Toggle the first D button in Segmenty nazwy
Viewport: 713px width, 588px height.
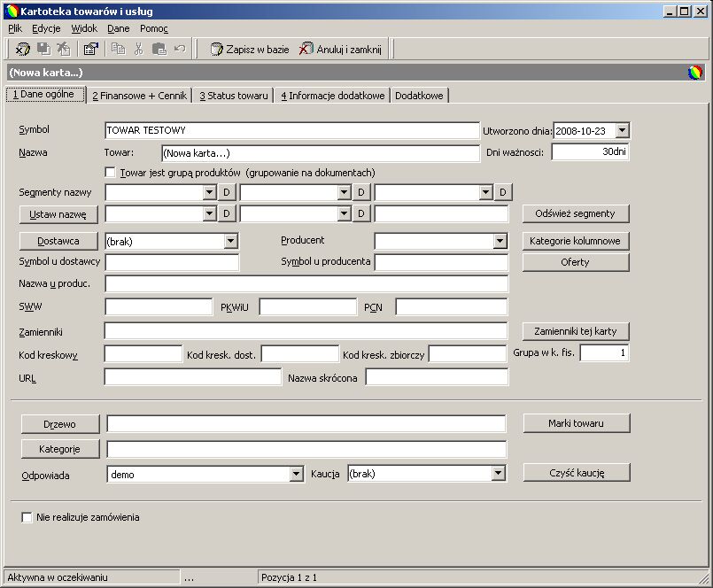[x=227, y=192]
